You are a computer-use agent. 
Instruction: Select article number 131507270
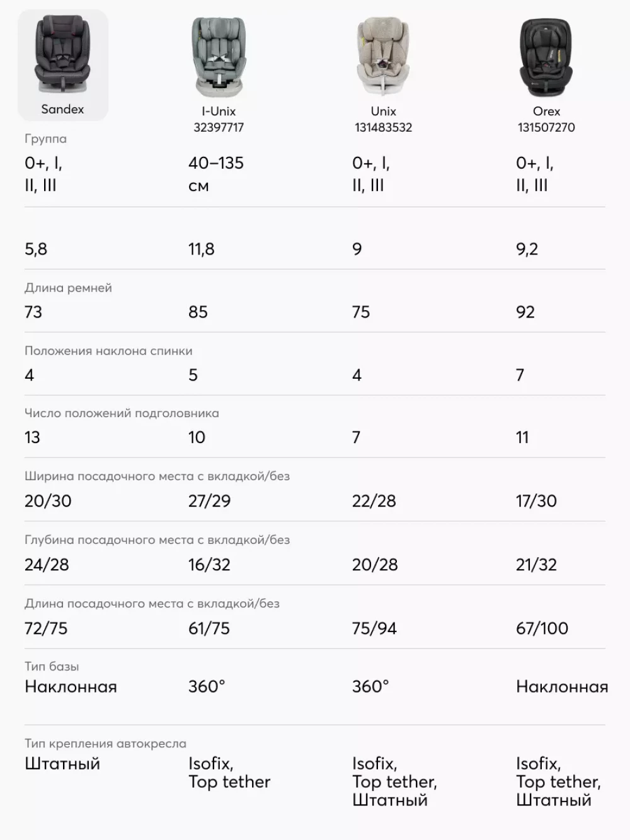tap(546, 127)
